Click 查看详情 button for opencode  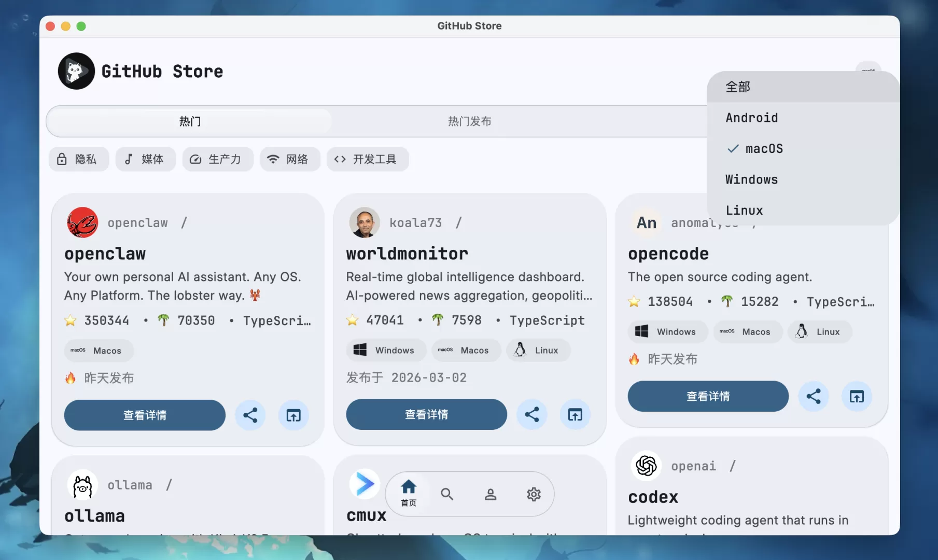coord(708,396)
